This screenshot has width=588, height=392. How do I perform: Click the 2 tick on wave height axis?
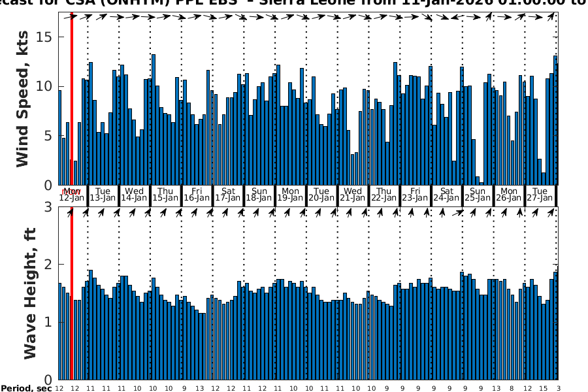(48, 264)
